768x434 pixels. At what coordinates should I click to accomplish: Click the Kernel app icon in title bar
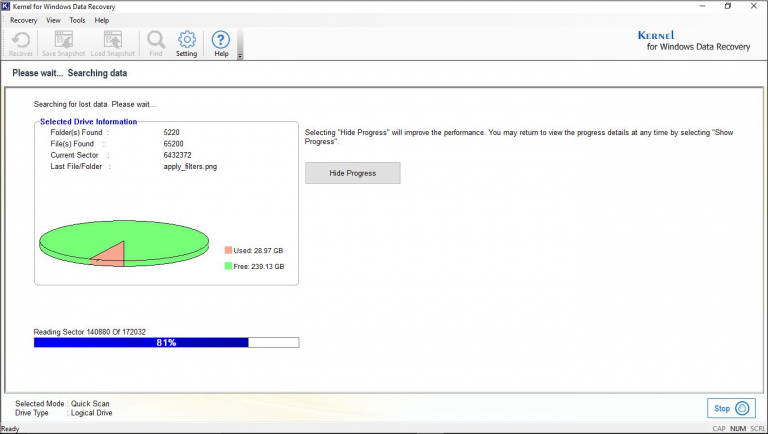pos(5,6)
